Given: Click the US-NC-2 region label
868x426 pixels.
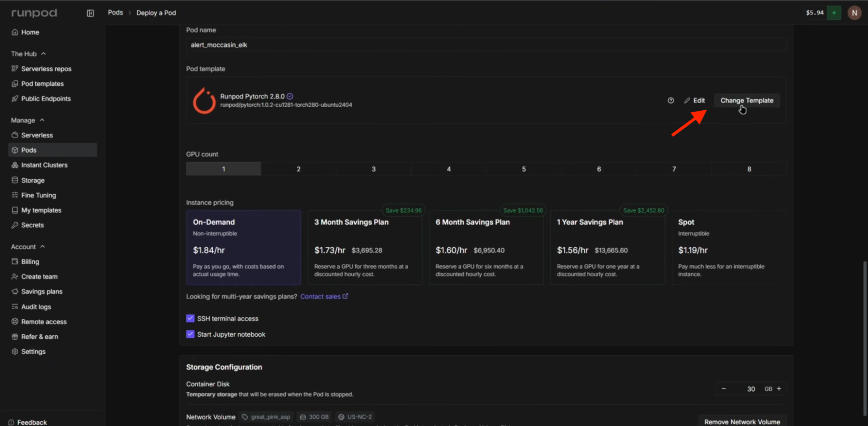Looking at the screenshot, I should [x=355, y=417].
